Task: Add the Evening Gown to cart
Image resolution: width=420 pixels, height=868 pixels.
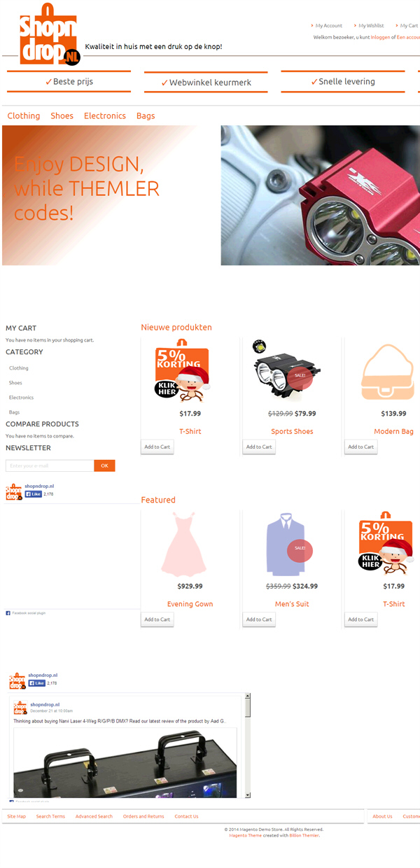Action: click(x=157, y=619)
